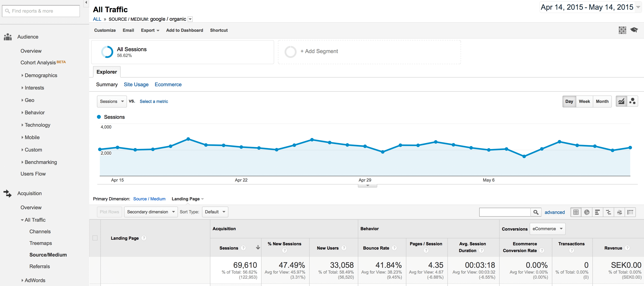644x286 pixels.
Task: Open the Customize menu item
Action: click(105, 30)
